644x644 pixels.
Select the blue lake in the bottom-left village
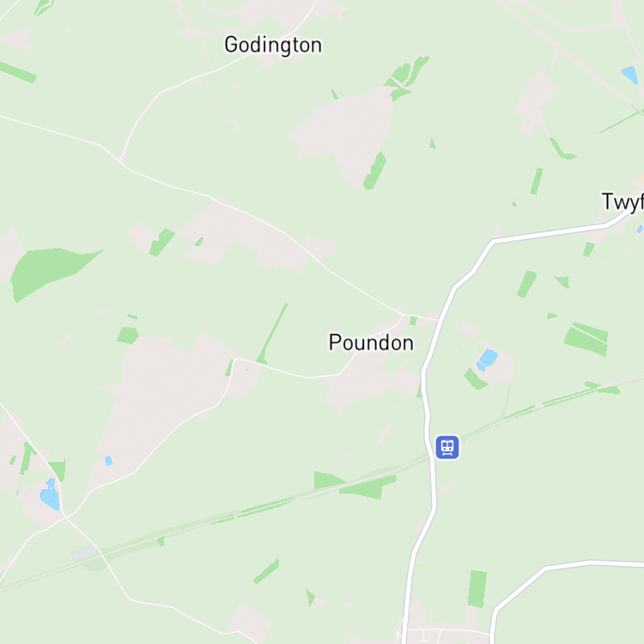pyautogui.click(x=51, y=495)
